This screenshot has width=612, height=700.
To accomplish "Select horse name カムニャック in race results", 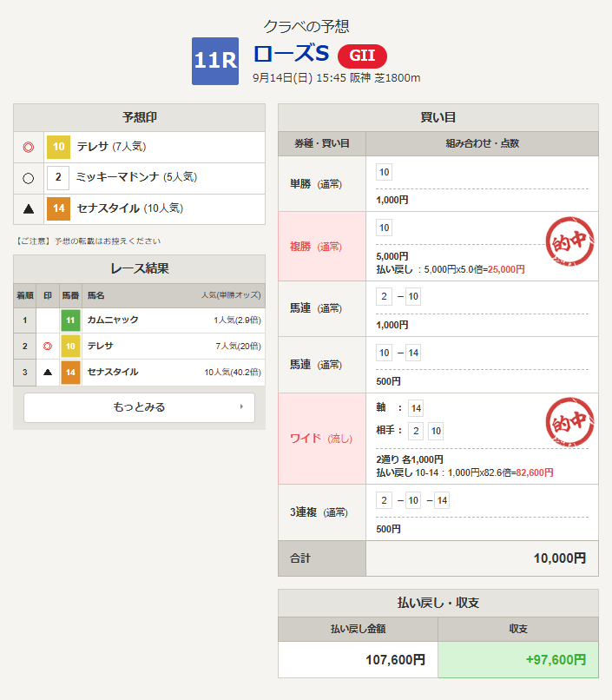I will point(113,320).
